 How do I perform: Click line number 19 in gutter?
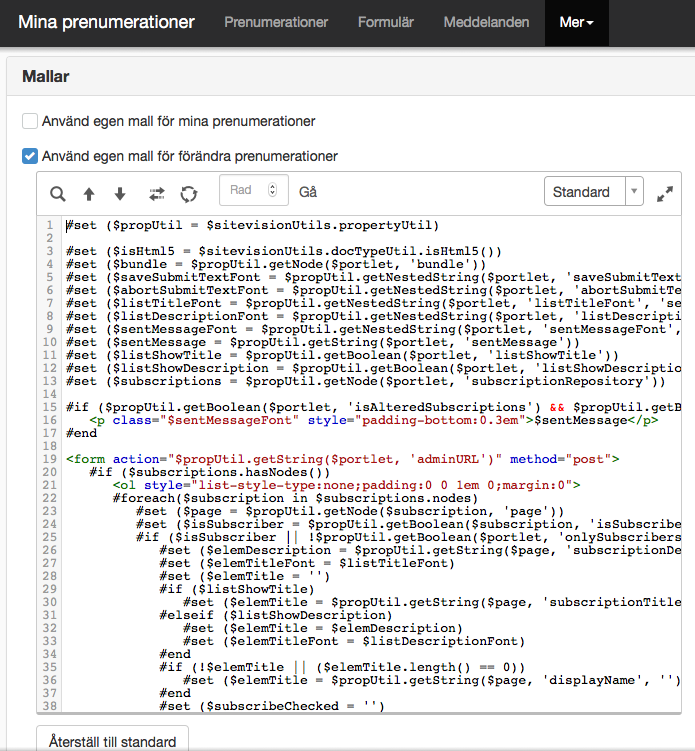tap(50, 459)
